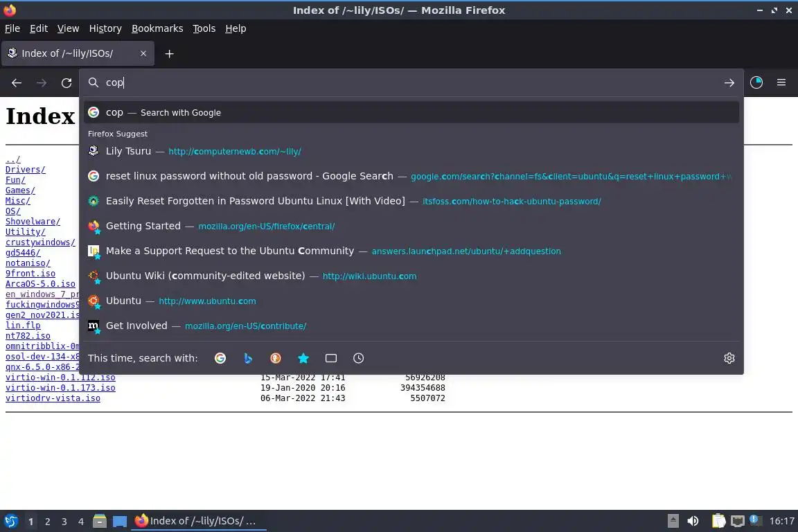This screenshot has height=532, width=798.
Task: Download the nt782.iso file
Action: coord(28,336)
